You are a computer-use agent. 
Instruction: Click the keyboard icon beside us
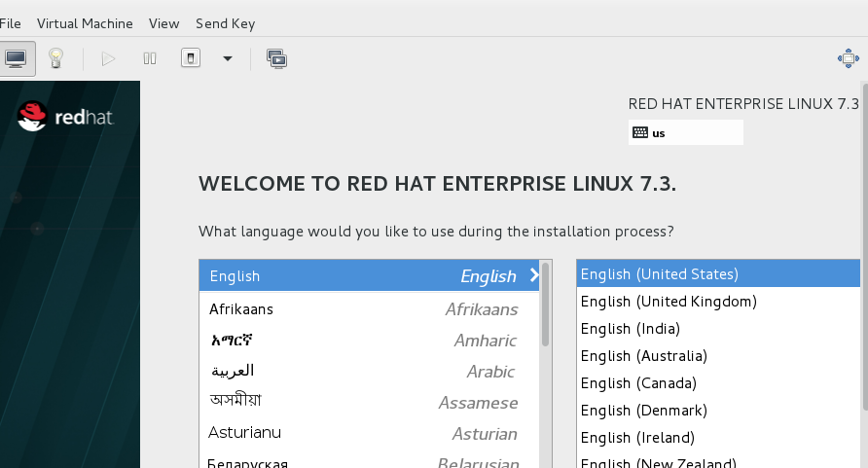pyautogui.click(x=640, y=132)
